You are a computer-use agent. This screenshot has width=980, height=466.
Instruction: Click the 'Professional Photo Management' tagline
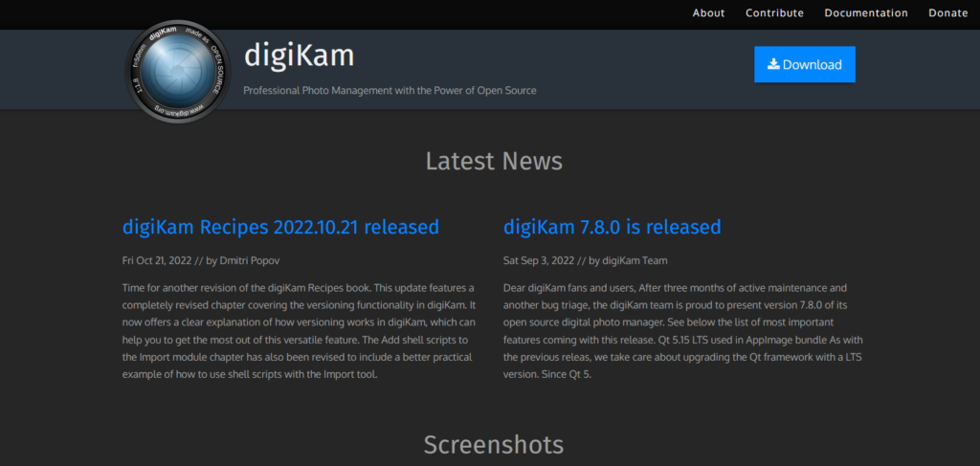click(390, 91)
